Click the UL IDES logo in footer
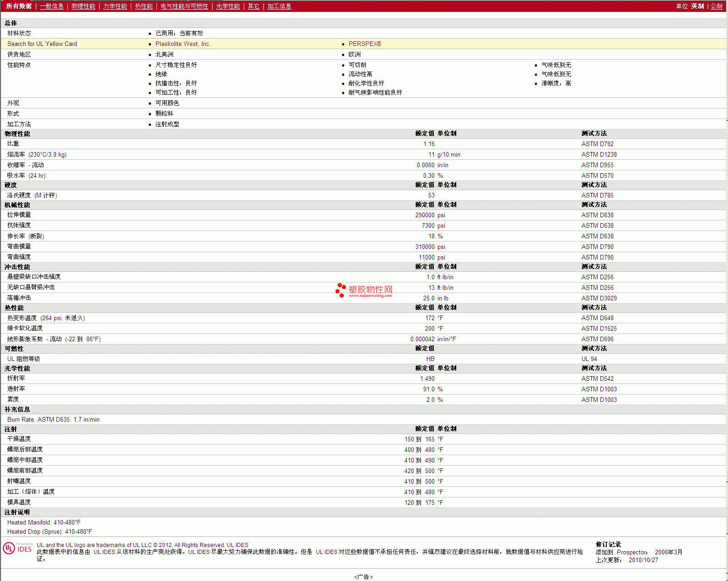This screenshot has height=581, width=728. 17,548
